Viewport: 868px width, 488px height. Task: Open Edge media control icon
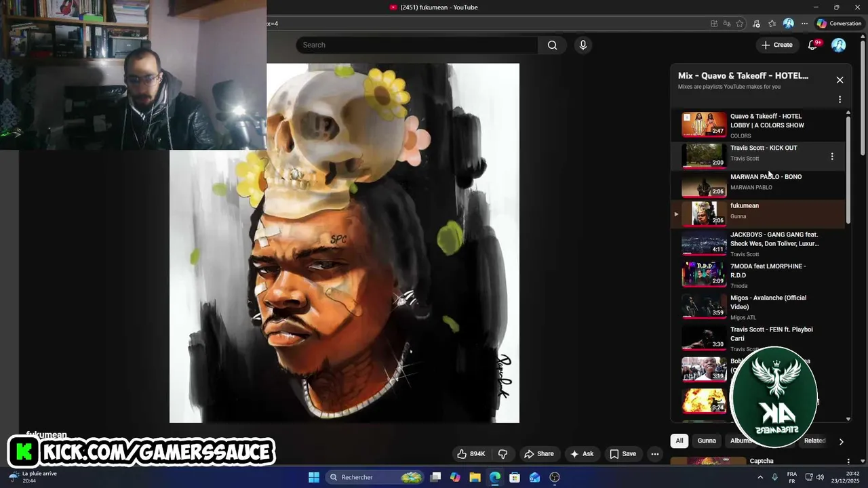pos(756,24)
